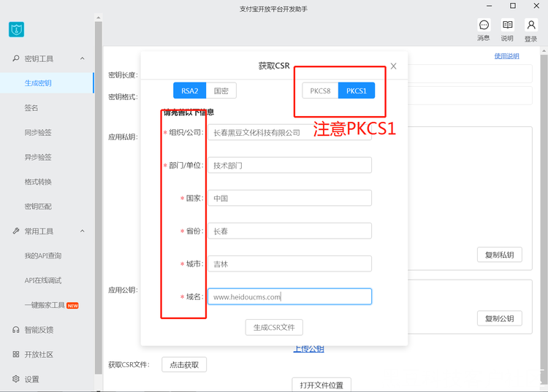Focus the 国家 input field
The height and width of the screenshot is (392, 548).
pyautogui.click(x=290, y=198)
